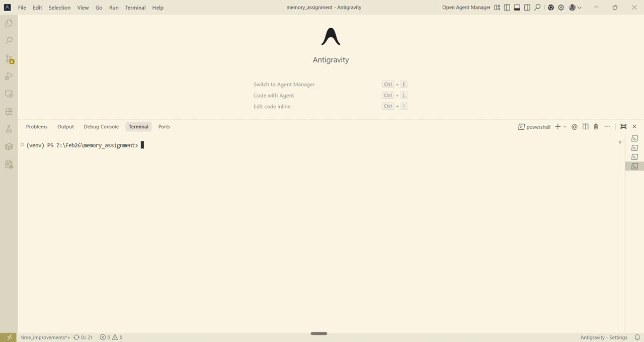Expand the new terminal launch profile dropdown
The height and width of the screenshot is (342, 644).
point(565,127)
